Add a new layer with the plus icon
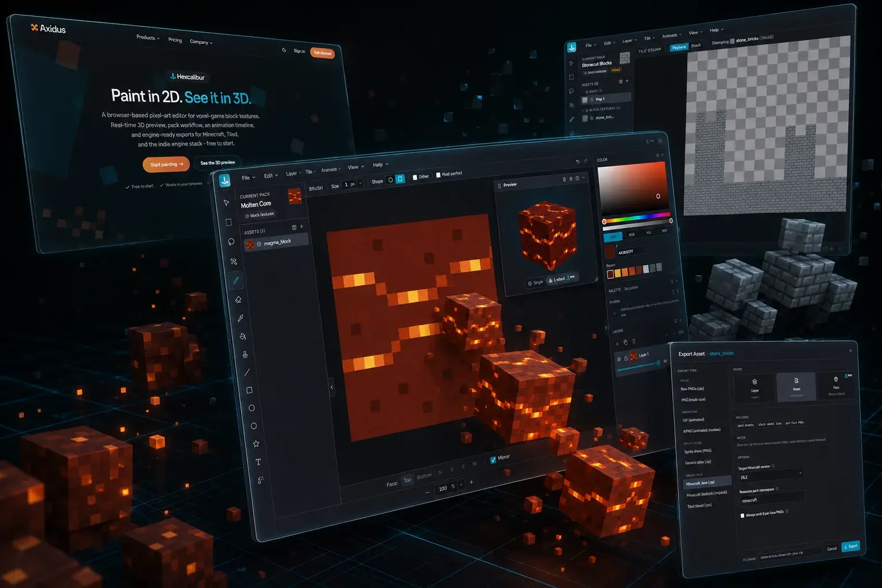This screenshot has width=882, height=588. tap(617, 343)
